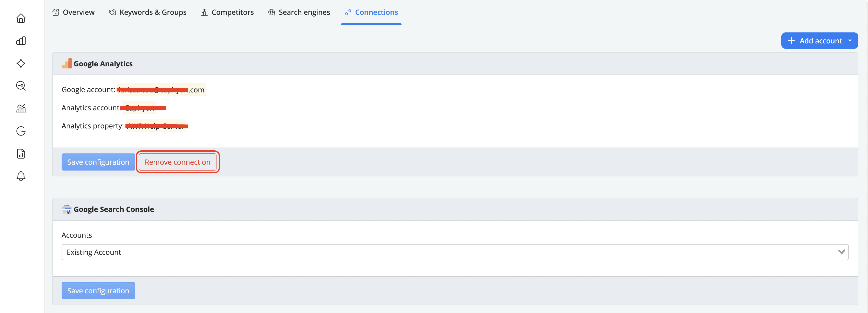Click the Analytics account label text

(91, 108)
